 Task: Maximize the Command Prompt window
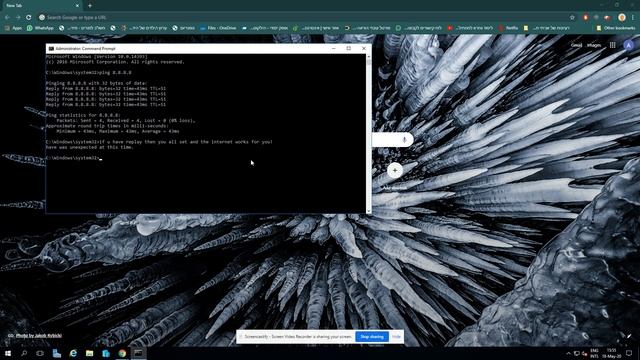click(x=349, y=48)
